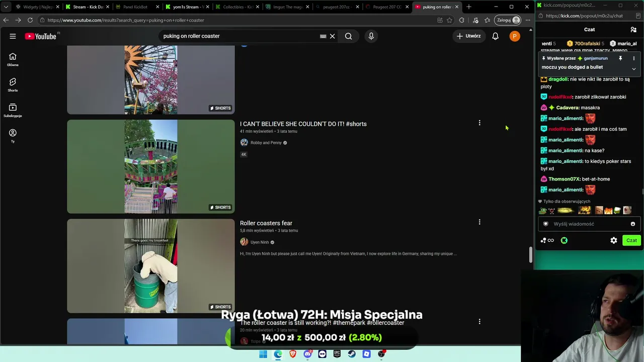The image size is (644, 362).
Task: Send message with the green Czat button
Action: click(x=631, y=240)
